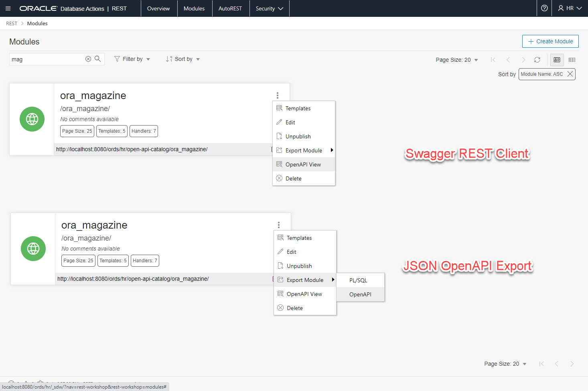Image resolution: width=588 pixels, height=391 pixels.
Task: Open second ora_magazine module title
Action: pyautogui.click(x=94, y=225)
